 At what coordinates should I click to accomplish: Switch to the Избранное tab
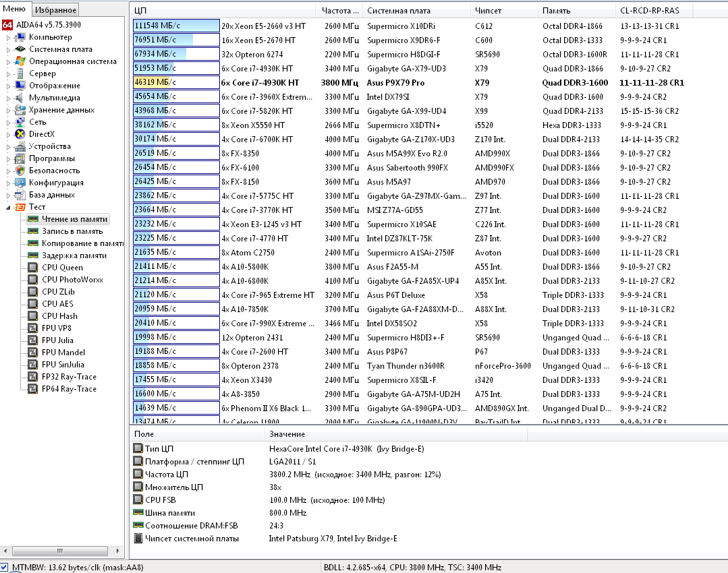click(55, 9)
